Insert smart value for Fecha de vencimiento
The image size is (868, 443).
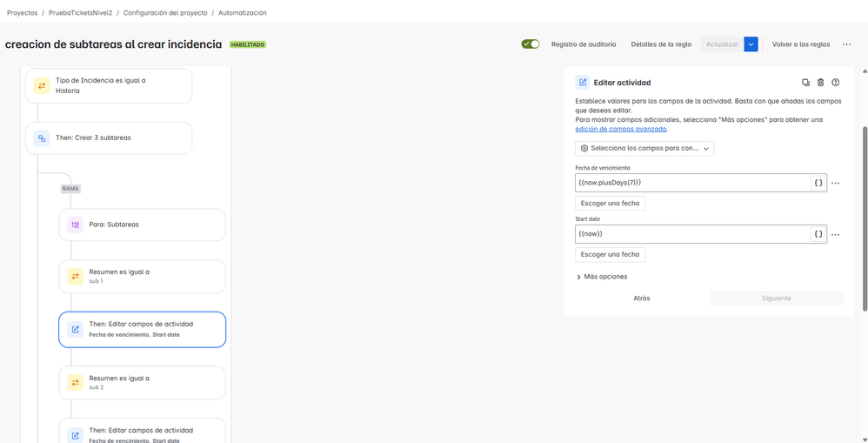coord(818,182)
